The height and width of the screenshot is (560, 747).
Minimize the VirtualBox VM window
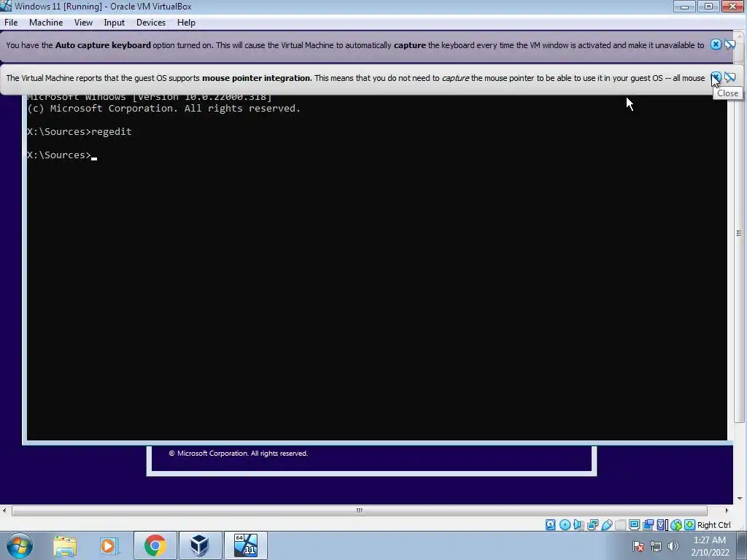click(684, 6)
